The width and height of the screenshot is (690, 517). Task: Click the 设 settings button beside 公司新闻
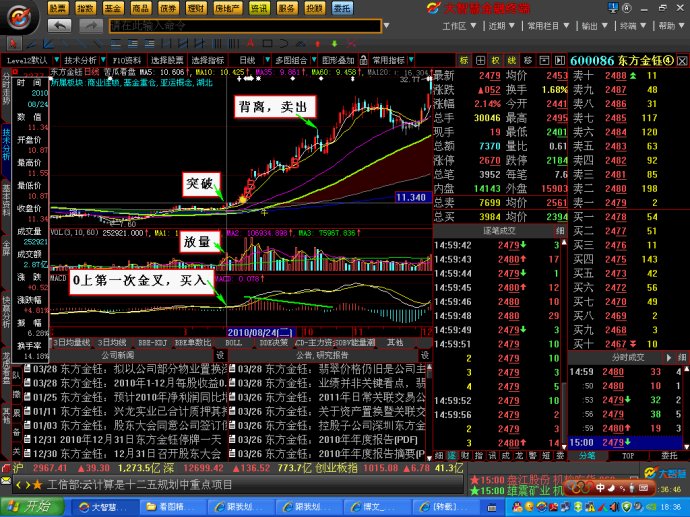tap(220, 355)
